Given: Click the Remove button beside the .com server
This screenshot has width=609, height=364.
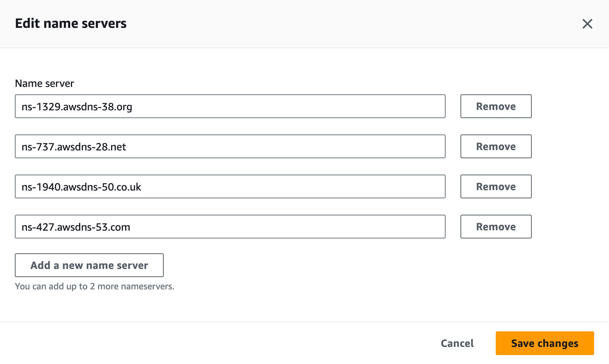Looking at the screenshot, I should (x=496, y=227).
